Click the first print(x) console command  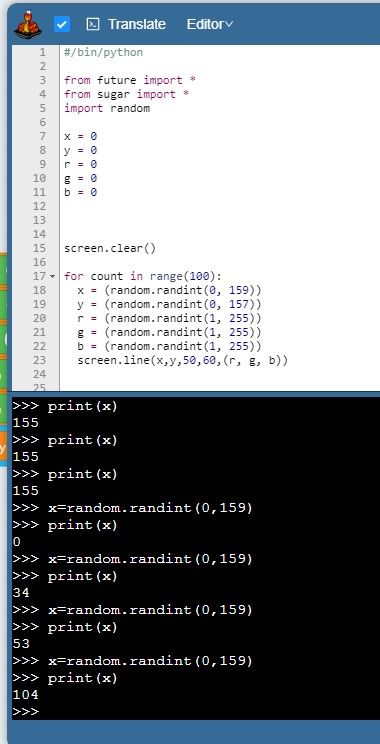pyautogui.click(x=83, y=406)
